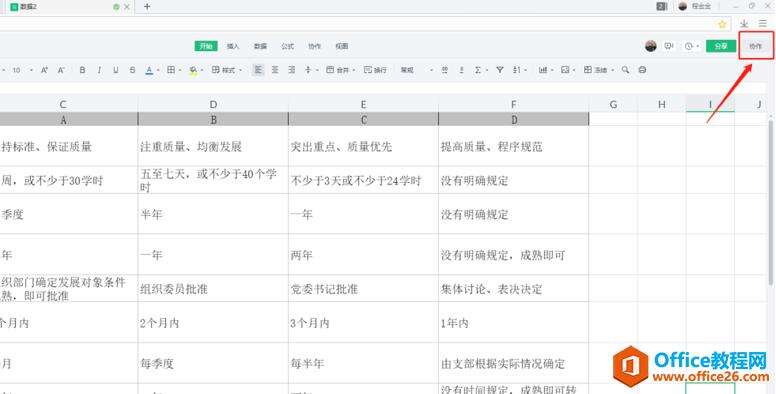
Task: Click the highlighted 协作 button
Action: 756,46
